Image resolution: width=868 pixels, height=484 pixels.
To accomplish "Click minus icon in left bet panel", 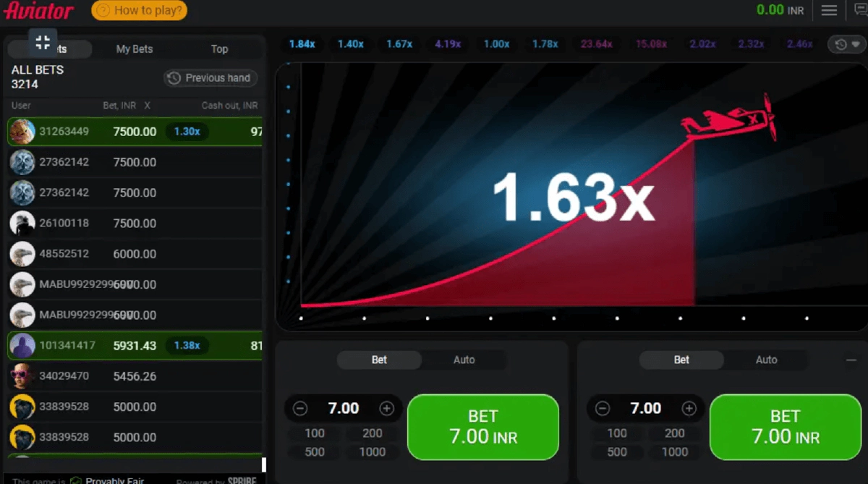I will point(300,409).
